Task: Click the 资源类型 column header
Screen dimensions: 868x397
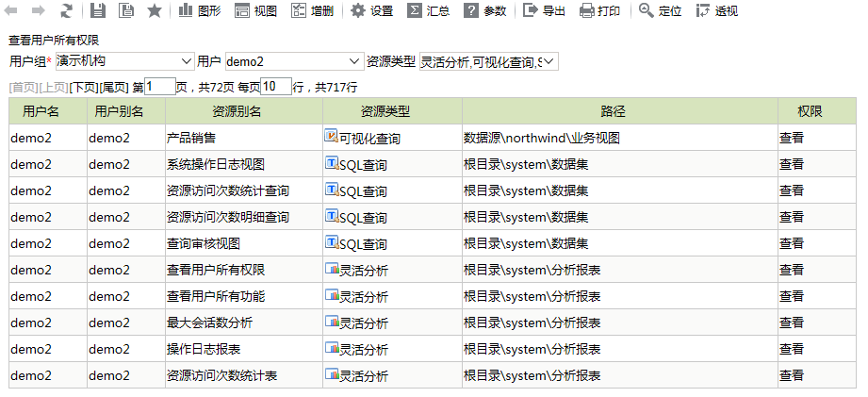Action: pos(392,111)
